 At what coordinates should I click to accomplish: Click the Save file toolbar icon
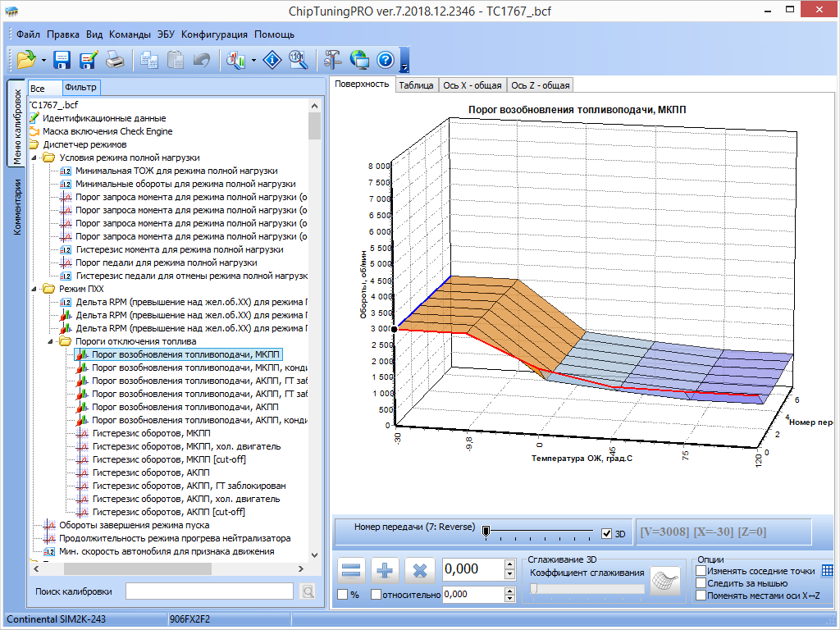[62, 59]
